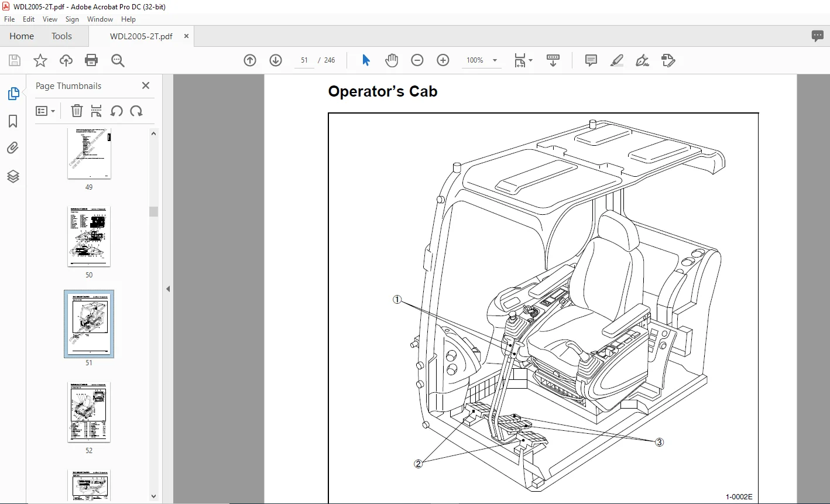Screen dimensions: 830x504
Task: Open the find text magnifier
Action: coord(118,60)
